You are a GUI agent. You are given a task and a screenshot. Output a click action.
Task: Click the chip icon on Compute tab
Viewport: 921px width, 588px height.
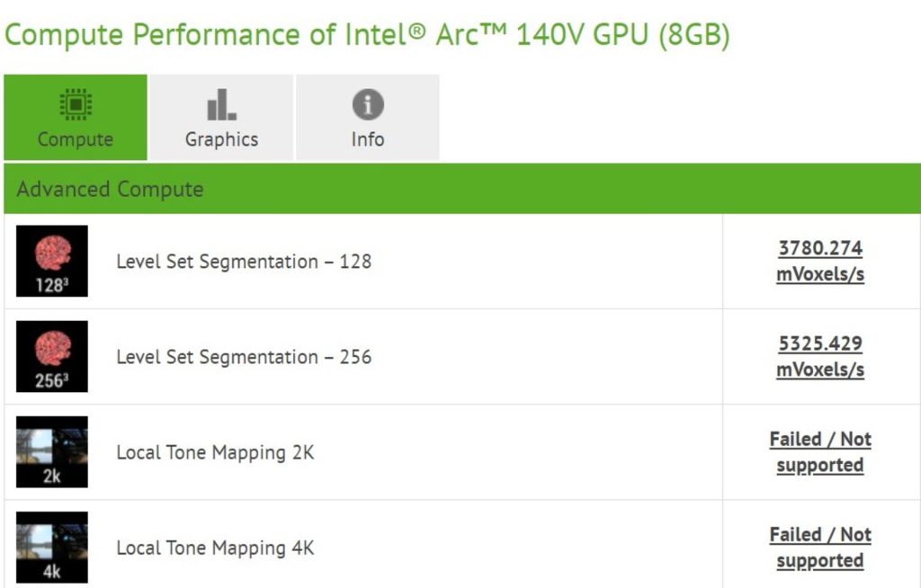pyautogui.click(x=76, y=105)
